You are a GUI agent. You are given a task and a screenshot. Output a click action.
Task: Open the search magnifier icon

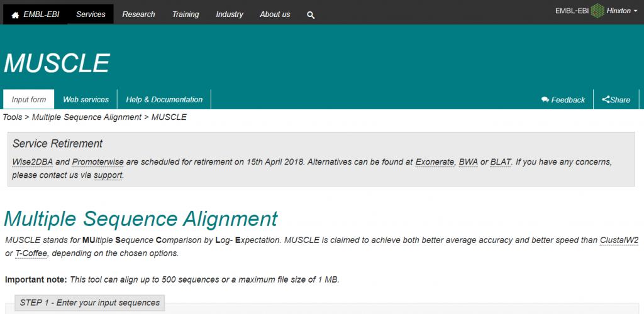pyautogui.click(x=311, y=15)
